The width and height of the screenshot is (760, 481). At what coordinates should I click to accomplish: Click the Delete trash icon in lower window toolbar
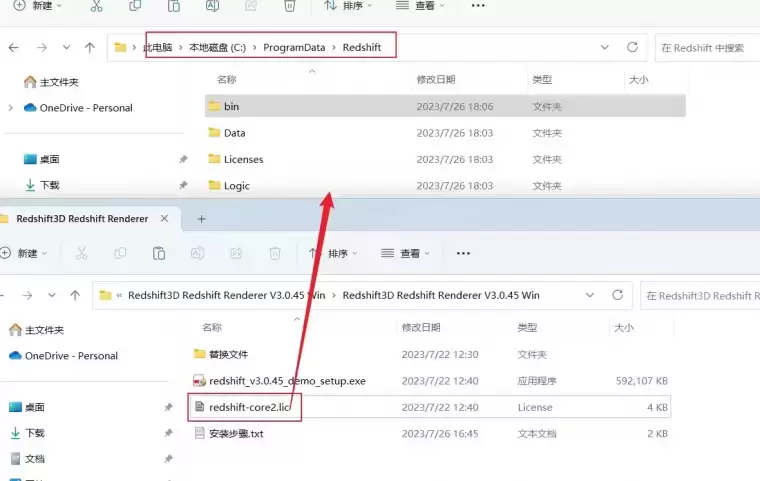275,253
